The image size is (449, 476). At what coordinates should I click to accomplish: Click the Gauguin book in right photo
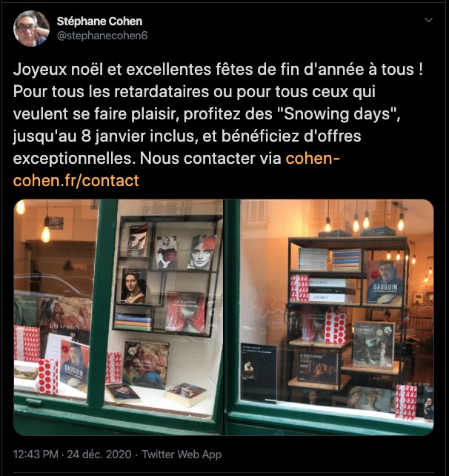click(x=385, y=283)
